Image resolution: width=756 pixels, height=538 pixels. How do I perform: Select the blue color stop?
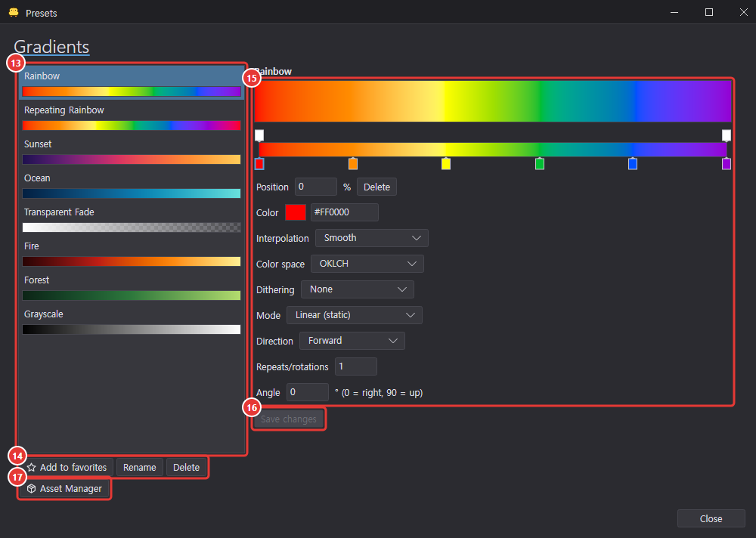pos(633,164)
